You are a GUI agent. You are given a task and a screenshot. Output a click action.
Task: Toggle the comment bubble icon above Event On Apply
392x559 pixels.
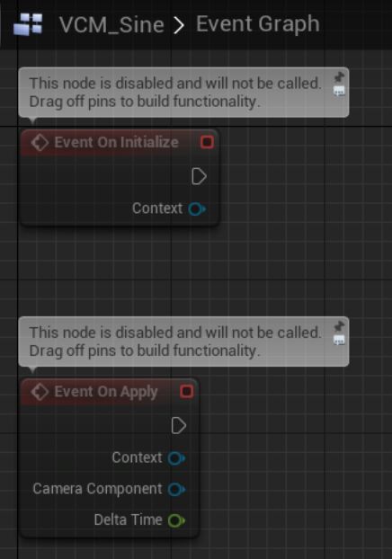(x=339, y=341)
